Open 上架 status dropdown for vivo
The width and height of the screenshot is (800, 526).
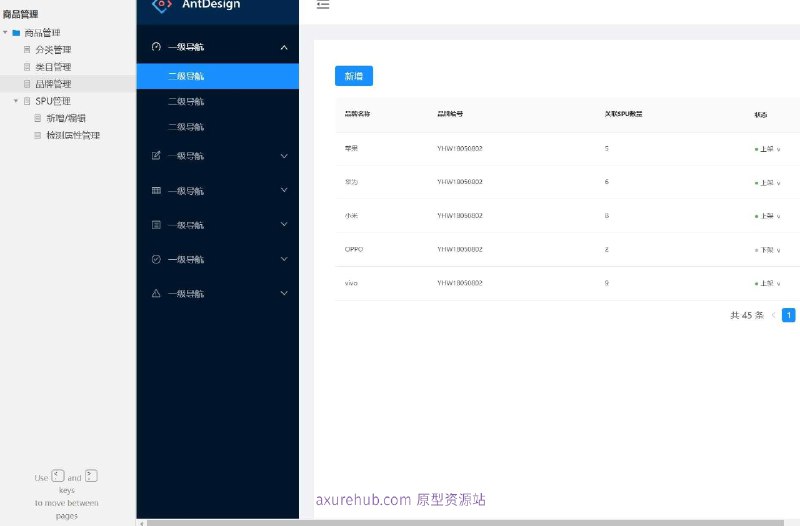767,284
